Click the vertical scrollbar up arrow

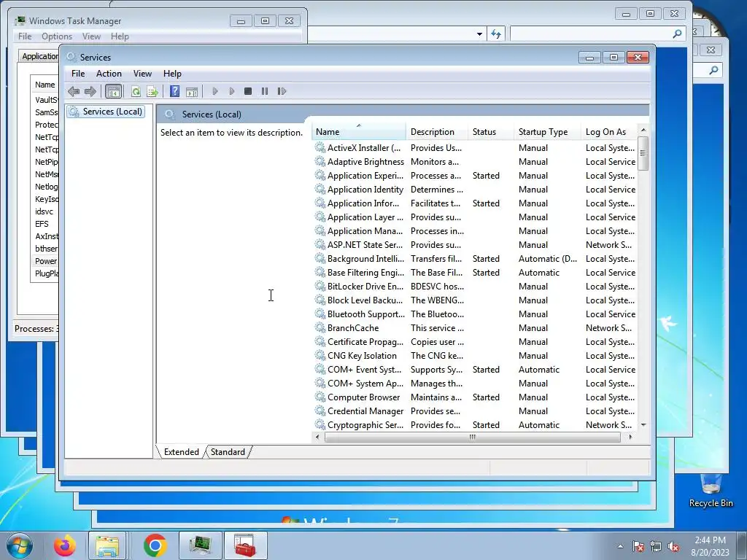(643, 130)
